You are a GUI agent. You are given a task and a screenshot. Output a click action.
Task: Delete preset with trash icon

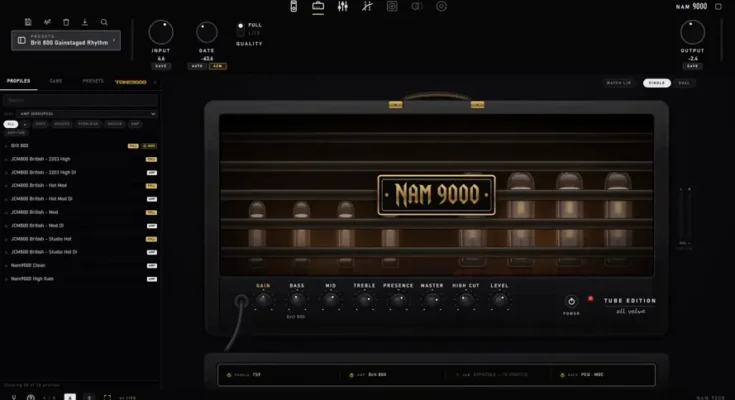pyautogui.click(x=66, y=22)
